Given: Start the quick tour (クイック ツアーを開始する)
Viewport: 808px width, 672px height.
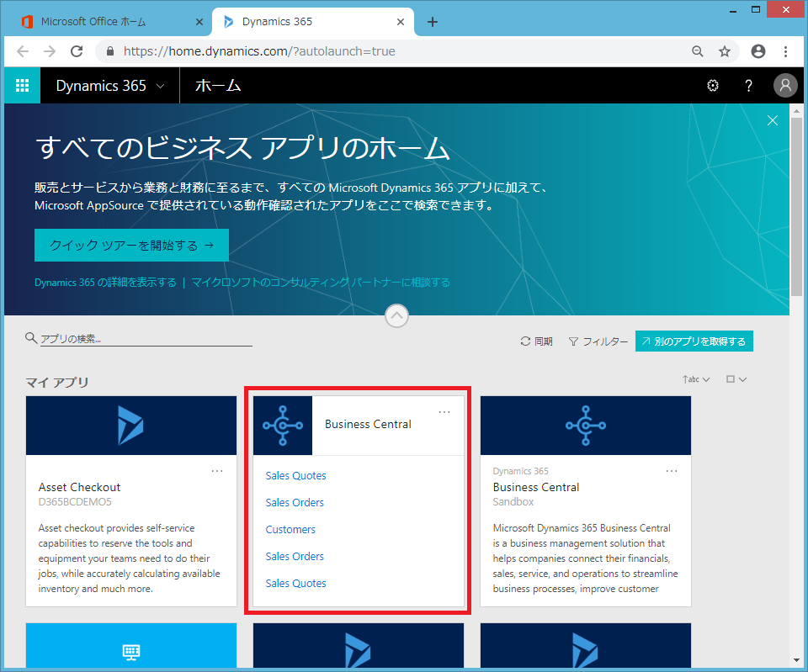Looking at the screenshot, I should tap(131, 245).
